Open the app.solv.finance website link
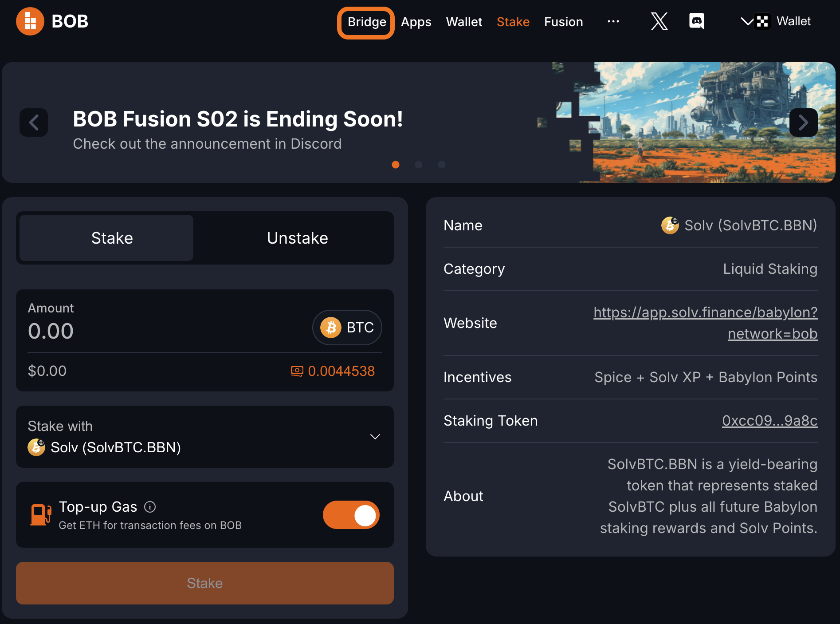 click(705, 323)
